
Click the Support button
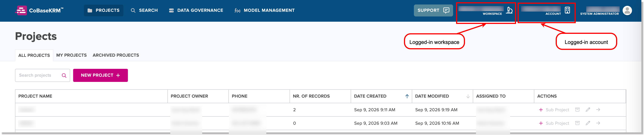(433, 10)
